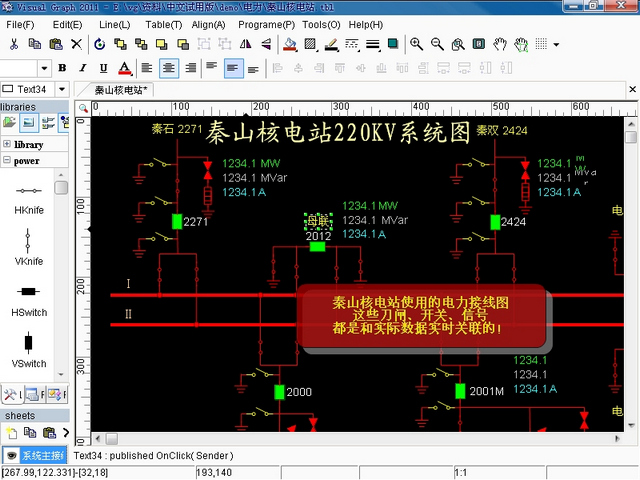This screenshot has width=640, height=480.
Task: Open the Text34 object selector dropdown
Action: (60, 90)
